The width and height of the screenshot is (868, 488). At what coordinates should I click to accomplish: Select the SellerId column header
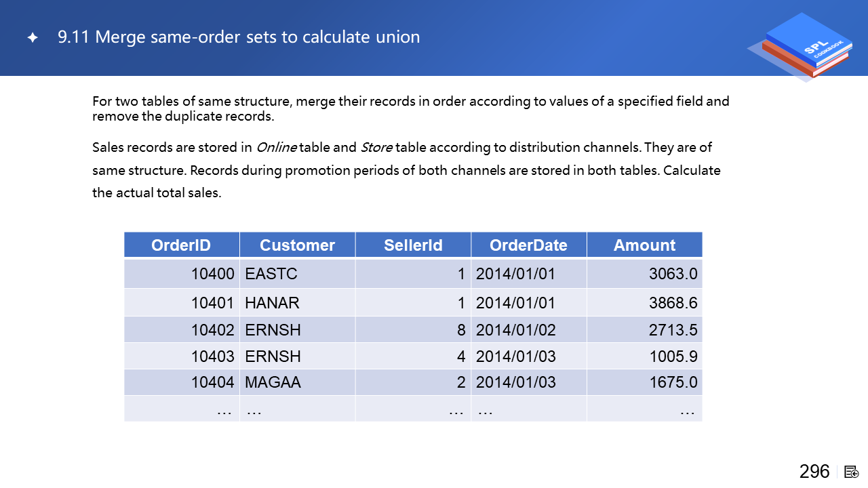click(413, 245)
